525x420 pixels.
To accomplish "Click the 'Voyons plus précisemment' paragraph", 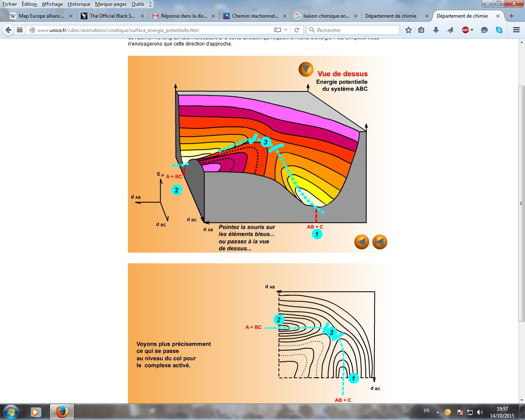I will tap(173, 355).
